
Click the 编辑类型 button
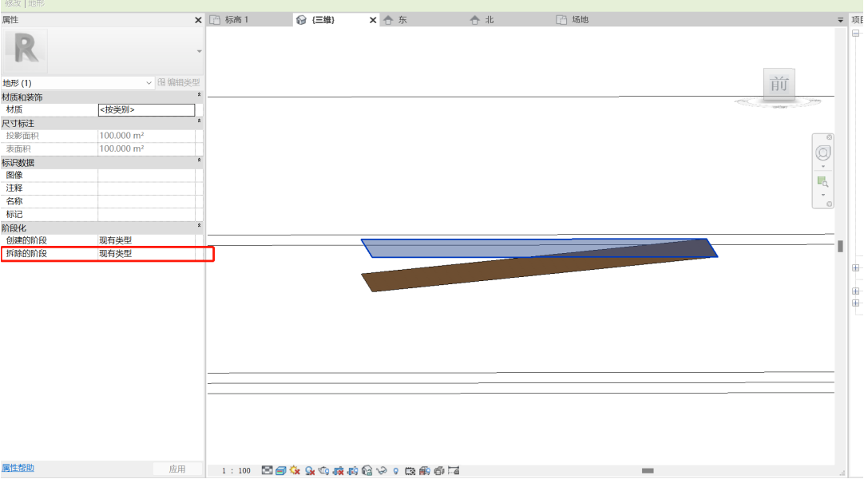click(x=179, y=82)
